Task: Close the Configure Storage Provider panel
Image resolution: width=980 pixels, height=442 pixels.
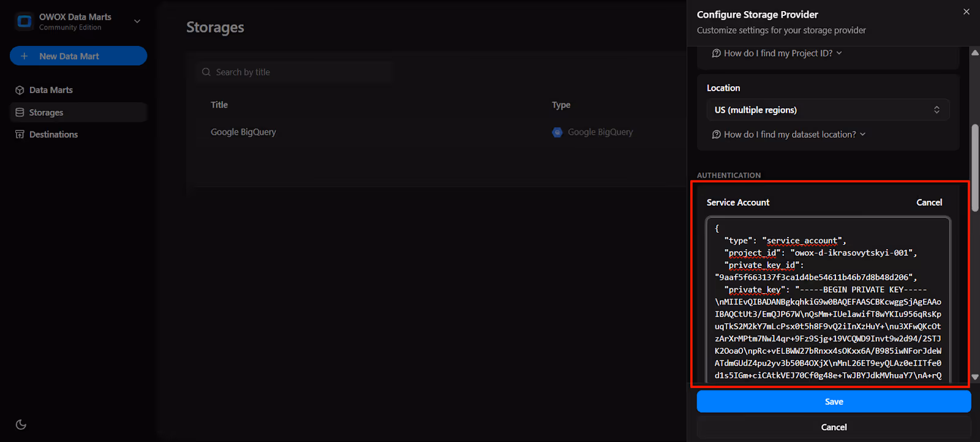Action: point(967,12)
